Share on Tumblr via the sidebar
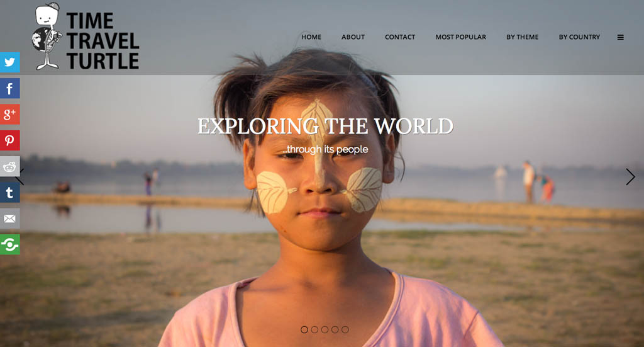Screen dimensions: 644x347 click(x=10, y=193)
